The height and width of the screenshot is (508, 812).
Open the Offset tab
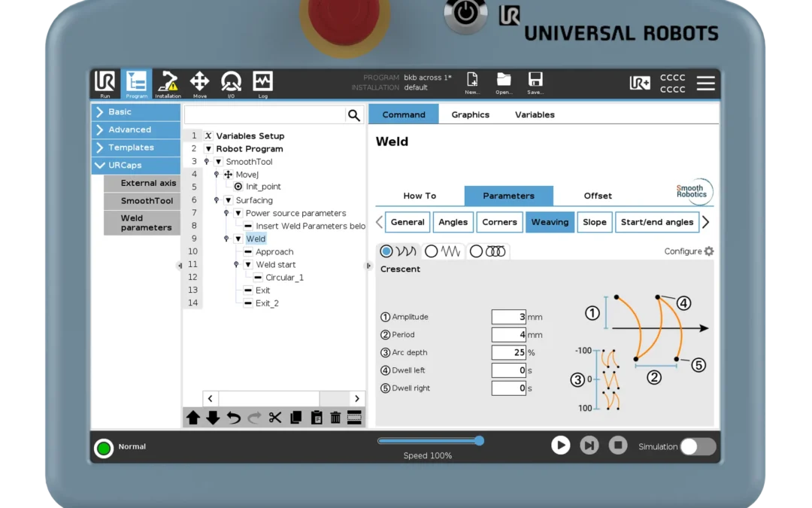click(598, 196)
